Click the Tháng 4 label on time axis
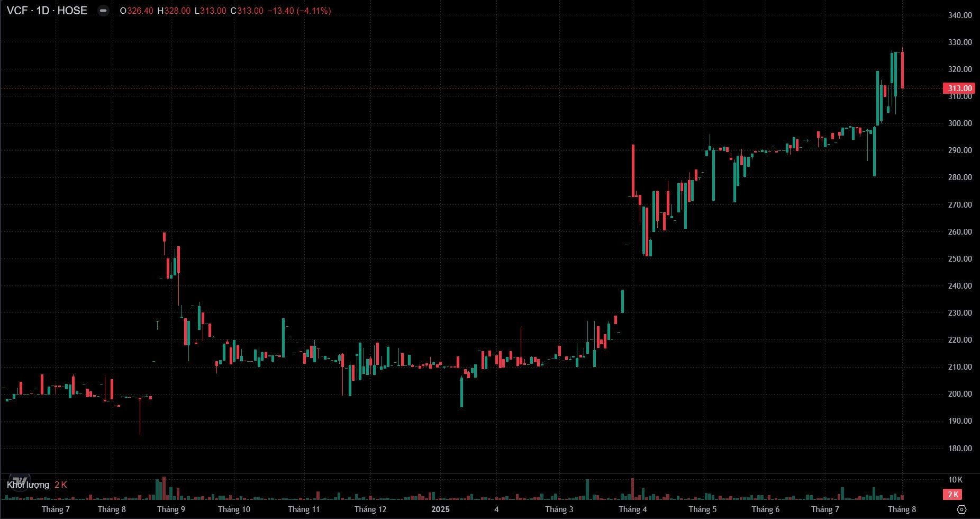The width and height of the screenshot is (980, 519). click(632, 509)
